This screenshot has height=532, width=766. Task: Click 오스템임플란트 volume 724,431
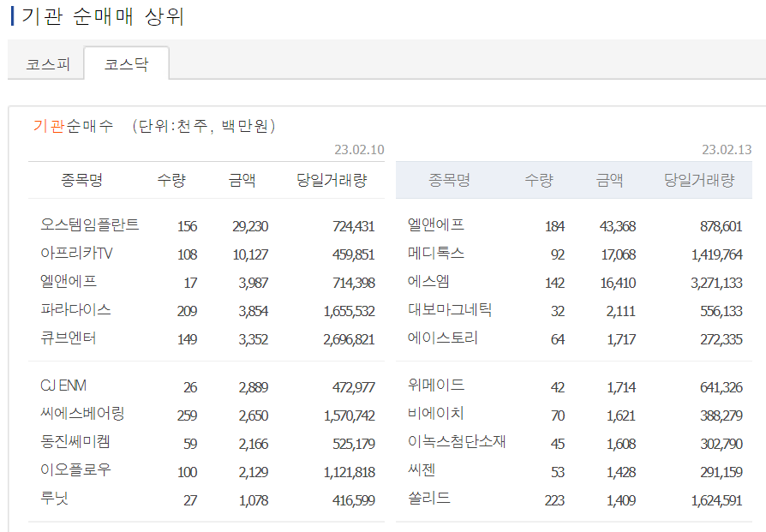(353, 227)
